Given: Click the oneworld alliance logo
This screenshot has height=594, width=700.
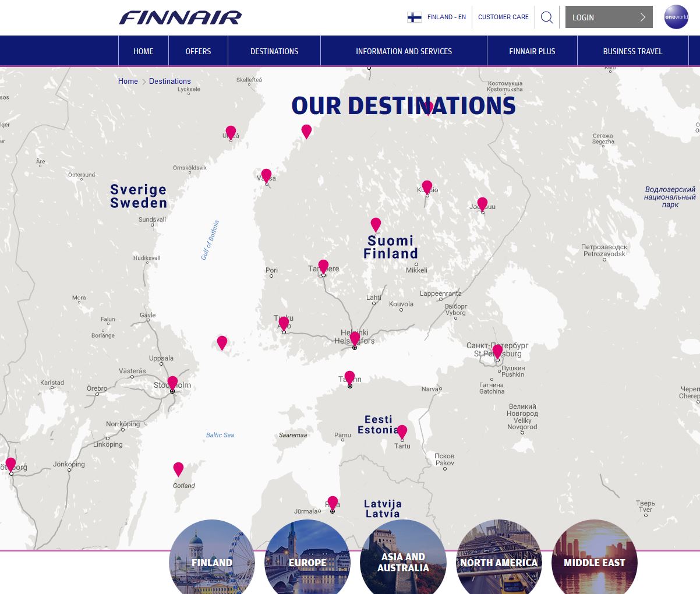Looking at the screenshot, I should 676,17.
